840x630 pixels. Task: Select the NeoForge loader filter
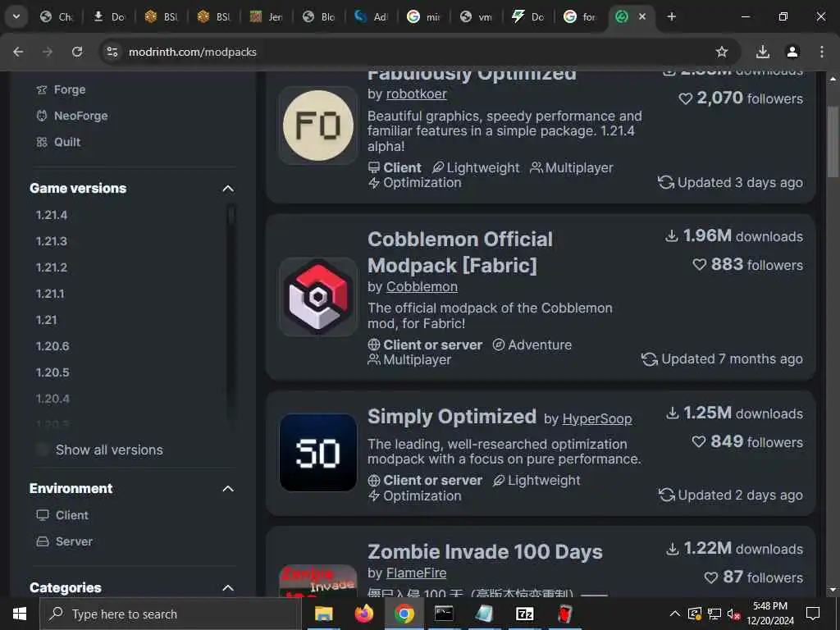pyautogui.click(x=72, y=116)
